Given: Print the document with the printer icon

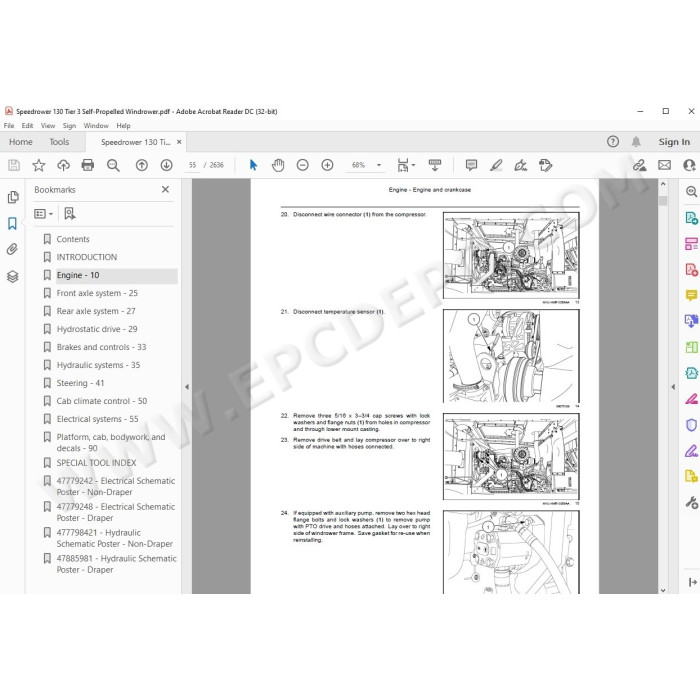Looking at the screenshot, I should click(88, 165).
